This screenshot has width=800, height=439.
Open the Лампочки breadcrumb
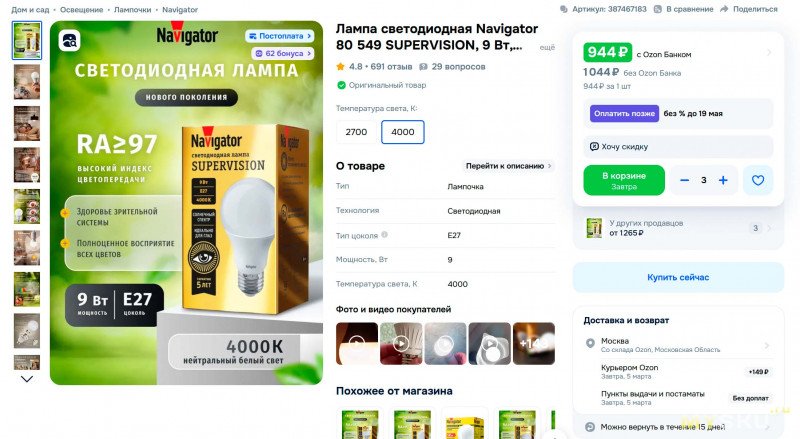[x=132, y=10]
